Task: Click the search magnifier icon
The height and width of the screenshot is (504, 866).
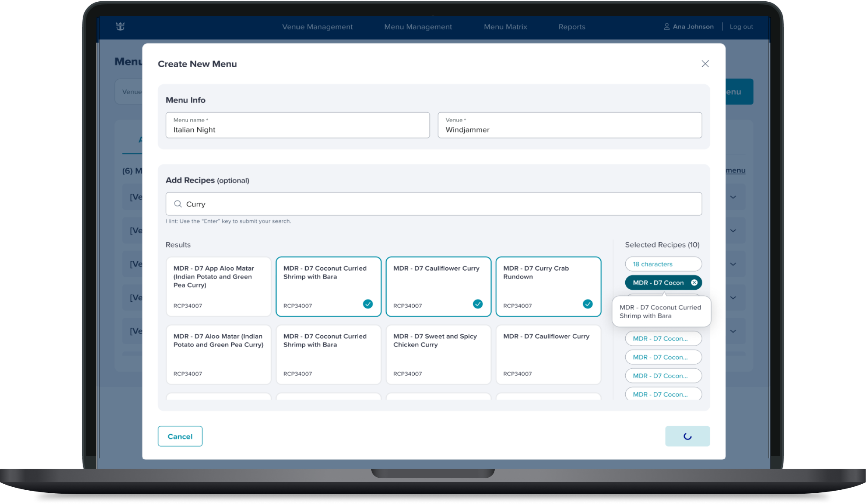Action: (x=177, y=204)
